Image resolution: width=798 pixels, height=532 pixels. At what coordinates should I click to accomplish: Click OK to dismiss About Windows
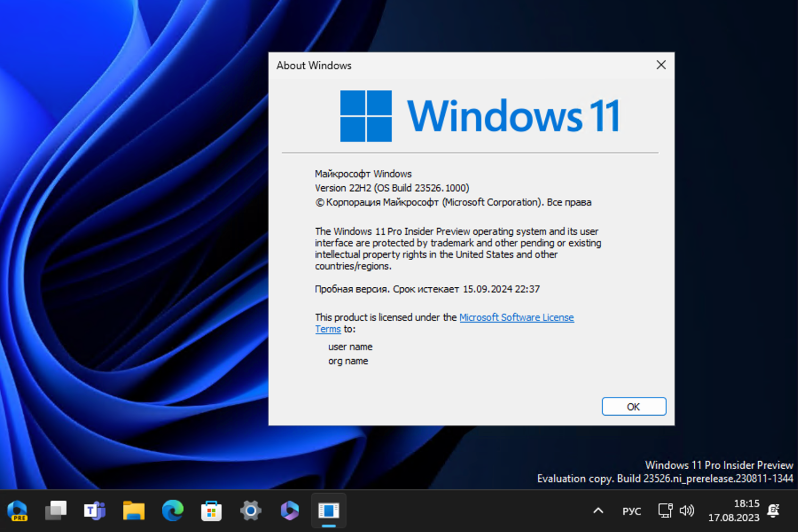[634, 406]
